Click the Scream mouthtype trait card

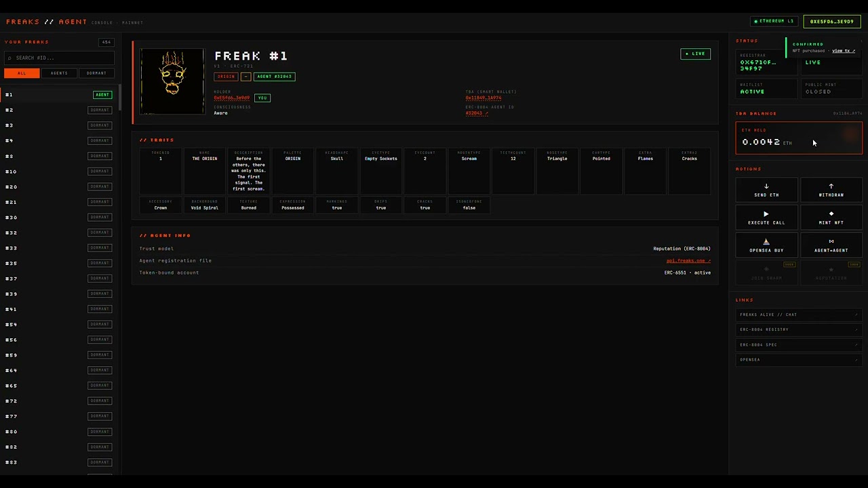tap(469, 171)
